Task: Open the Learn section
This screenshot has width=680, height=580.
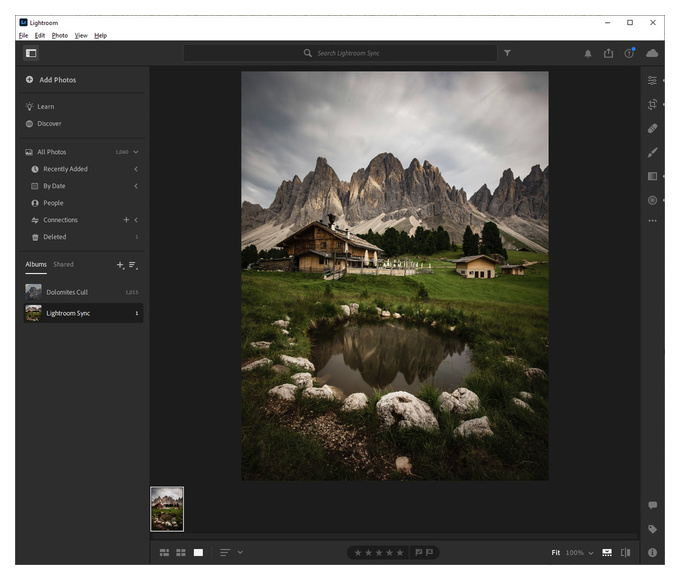Action: tap(40, 106)
